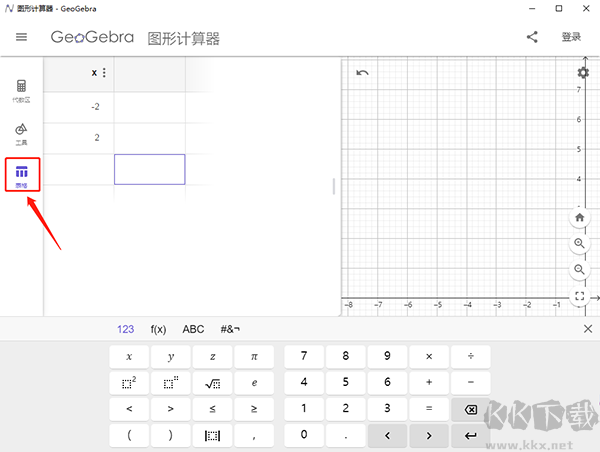Open the Tools (工具) sidebar icon
This screenshot has width=600, height=452.
[x=21, y=134]
